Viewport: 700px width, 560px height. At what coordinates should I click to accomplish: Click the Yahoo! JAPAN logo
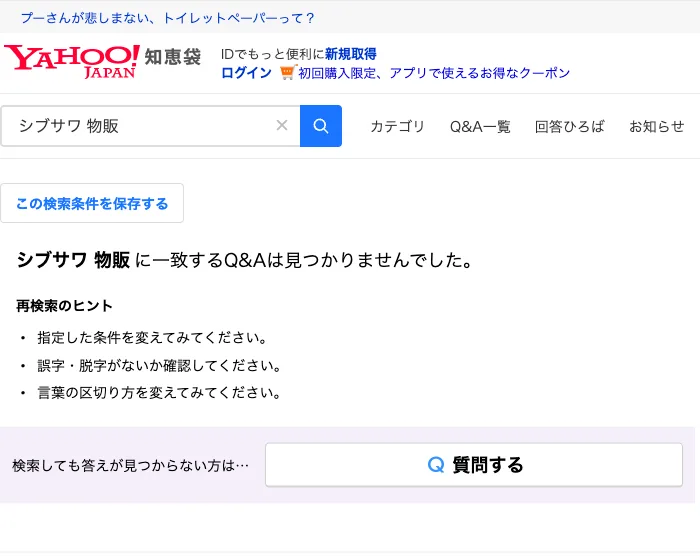tap(72, 61)
